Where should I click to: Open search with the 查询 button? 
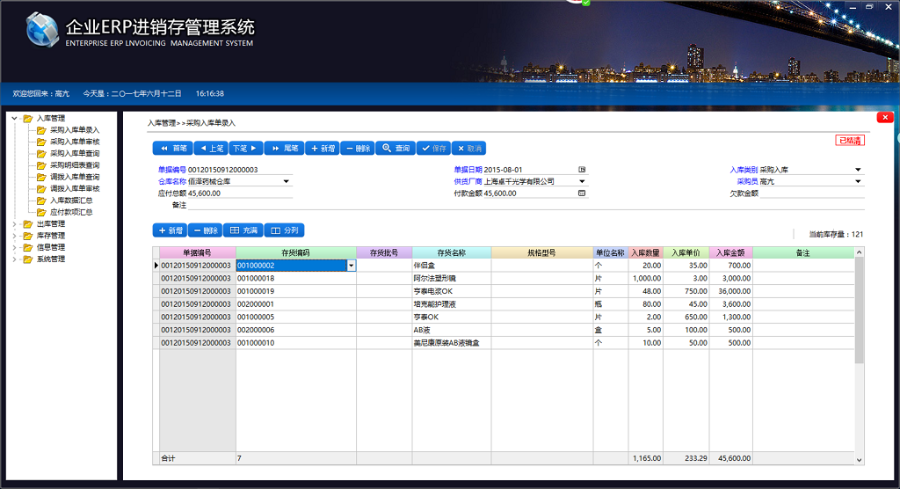(395, 148)
